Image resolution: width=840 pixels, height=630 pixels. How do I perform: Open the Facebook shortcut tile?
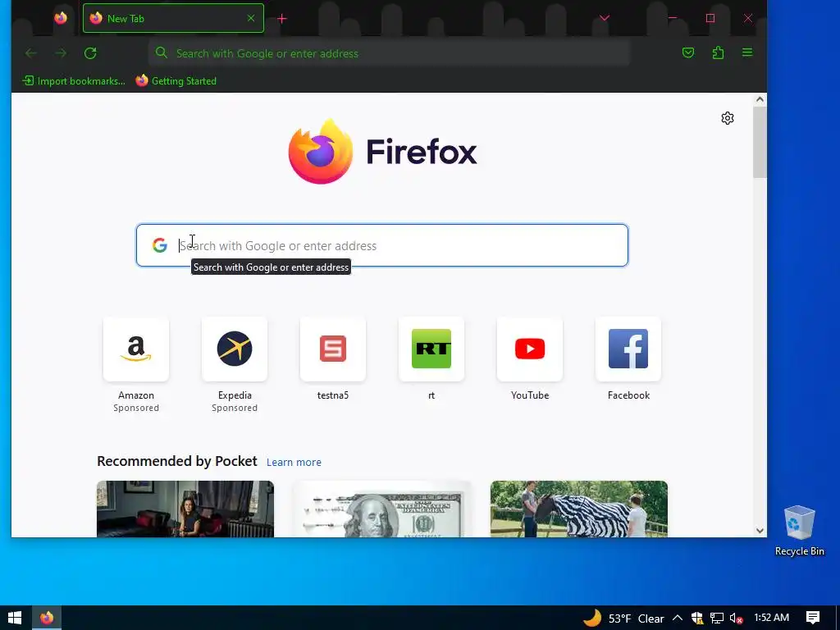click(628, 349)
